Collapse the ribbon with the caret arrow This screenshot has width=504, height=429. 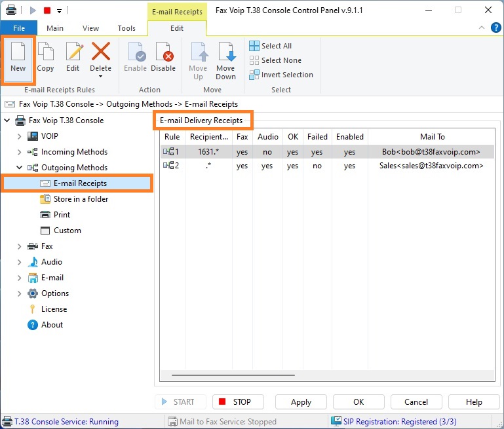tap(482, 28)
